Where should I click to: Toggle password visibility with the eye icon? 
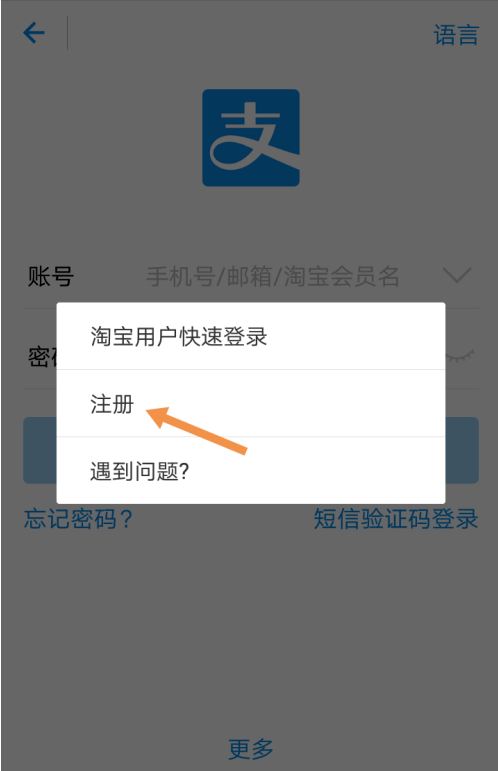tap(460, 356)
